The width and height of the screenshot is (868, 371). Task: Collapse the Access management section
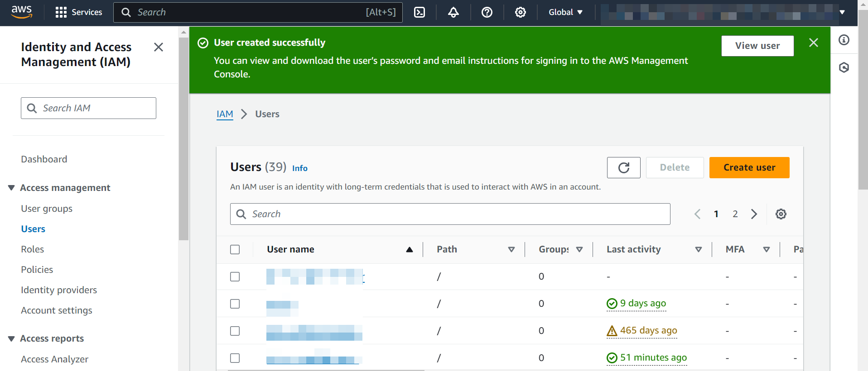point(11,188)
